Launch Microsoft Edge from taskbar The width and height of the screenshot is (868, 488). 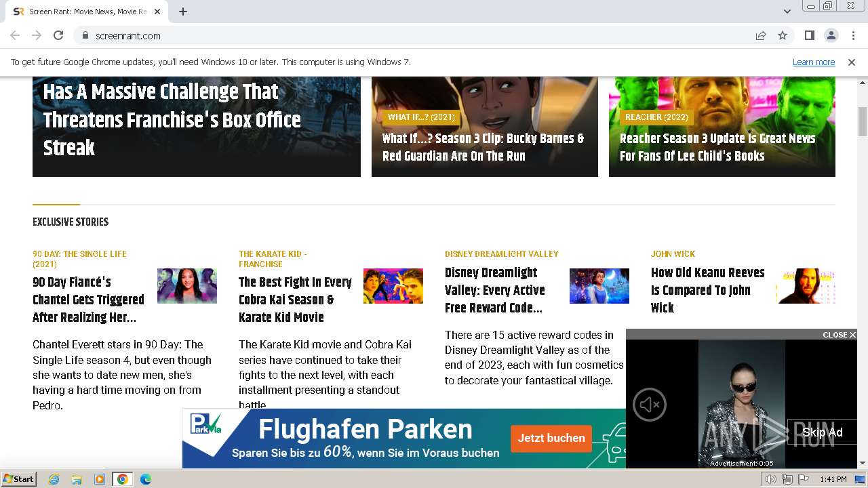145,479
